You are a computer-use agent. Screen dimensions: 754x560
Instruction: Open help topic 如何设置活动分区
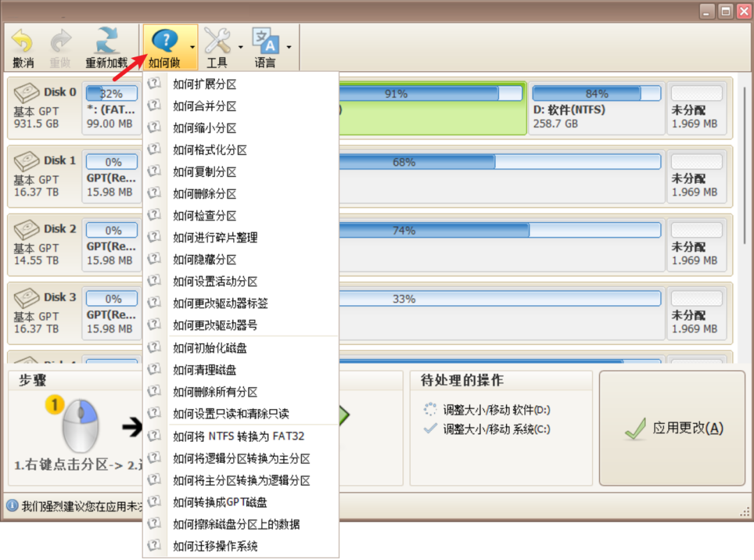pos(241,281)
